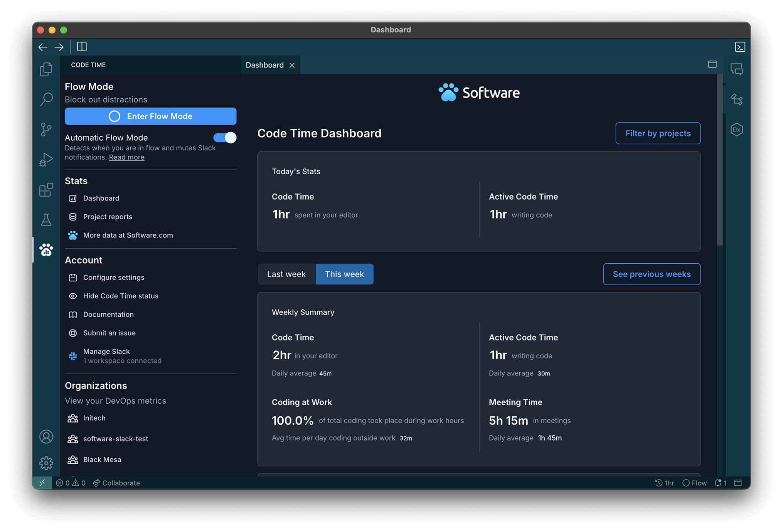Disable the Automatic Flow Mode switch

225,138
